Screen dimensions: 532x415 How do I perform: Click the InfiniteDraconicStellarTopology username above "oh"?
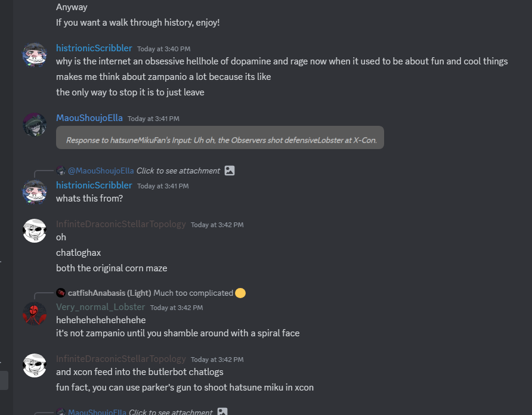(121, 224)
